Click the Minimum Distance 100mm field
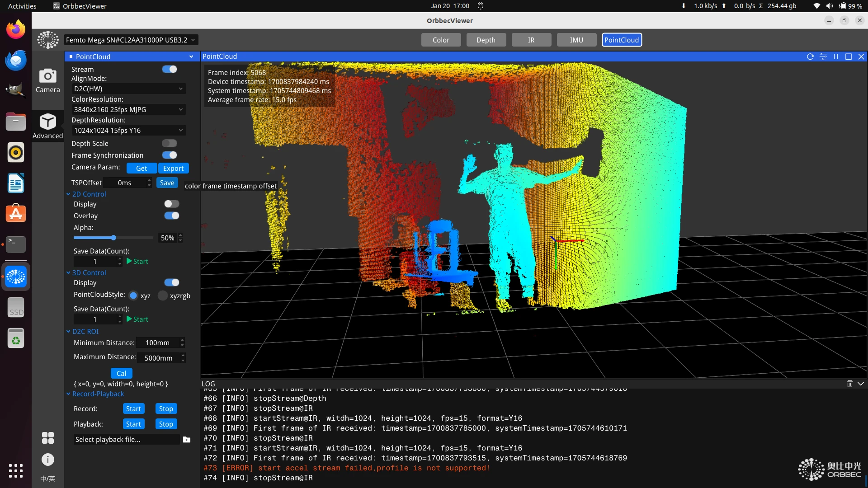 157,343
